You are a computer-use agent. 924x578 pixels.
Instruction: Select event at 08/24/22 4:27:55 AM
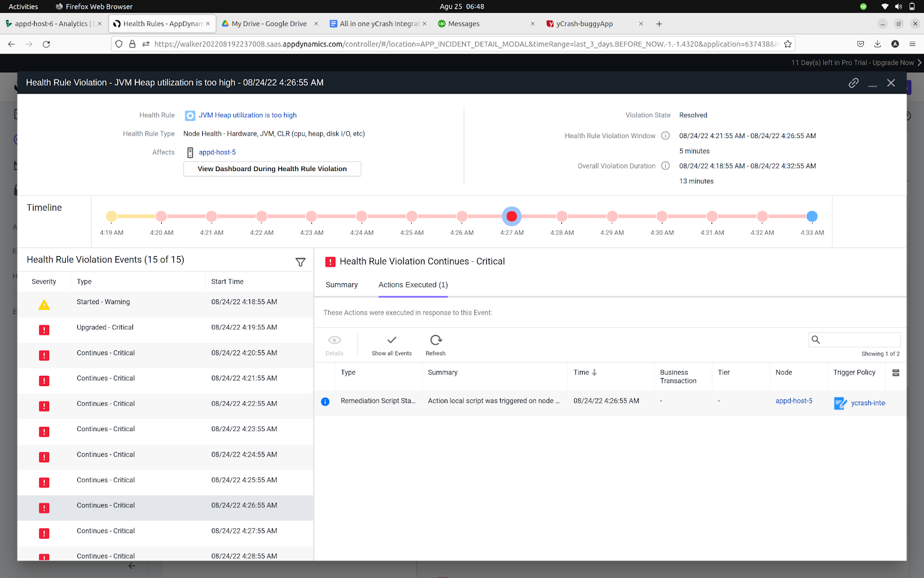tap(165, 533)
